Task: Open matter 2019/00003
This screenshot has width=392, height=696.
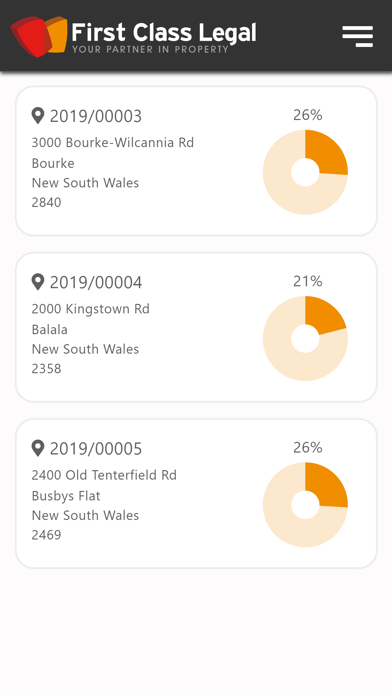Action: pos(196,161)
